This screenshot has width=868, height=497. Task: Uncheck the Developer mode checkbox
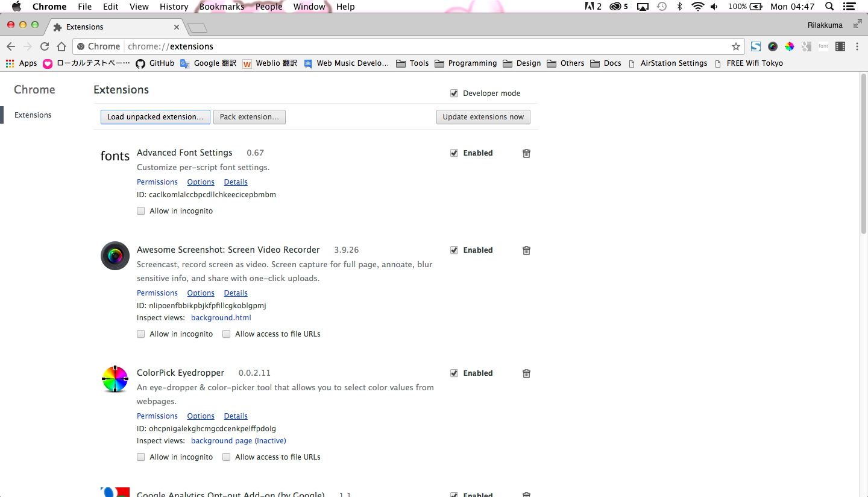coord(454,93)
